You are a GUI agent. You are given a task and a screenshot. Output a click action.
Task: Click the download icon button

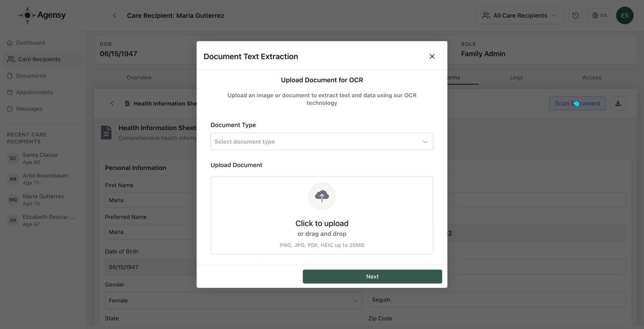pyautogui.click(x=618, y=104)
